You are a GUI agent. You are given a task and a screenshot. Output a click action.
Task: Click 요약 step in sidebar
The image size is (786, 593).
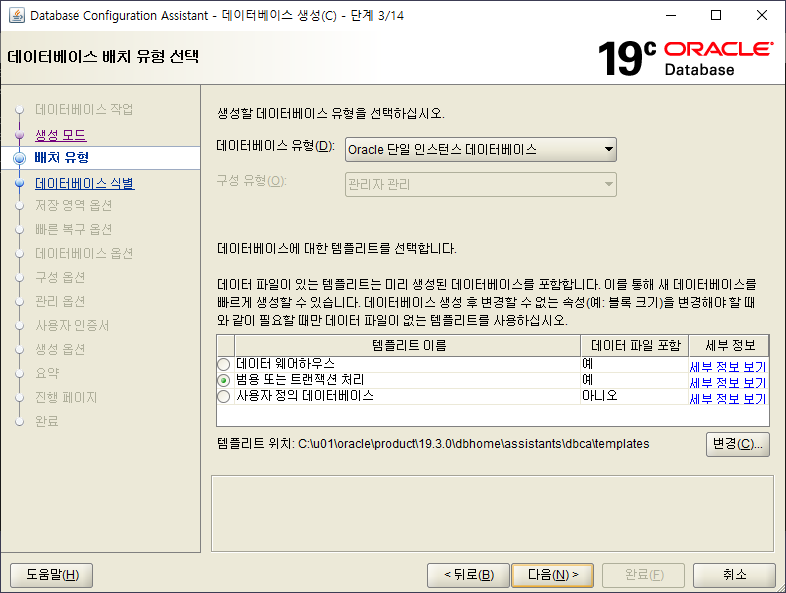click(x=47, y=373)
